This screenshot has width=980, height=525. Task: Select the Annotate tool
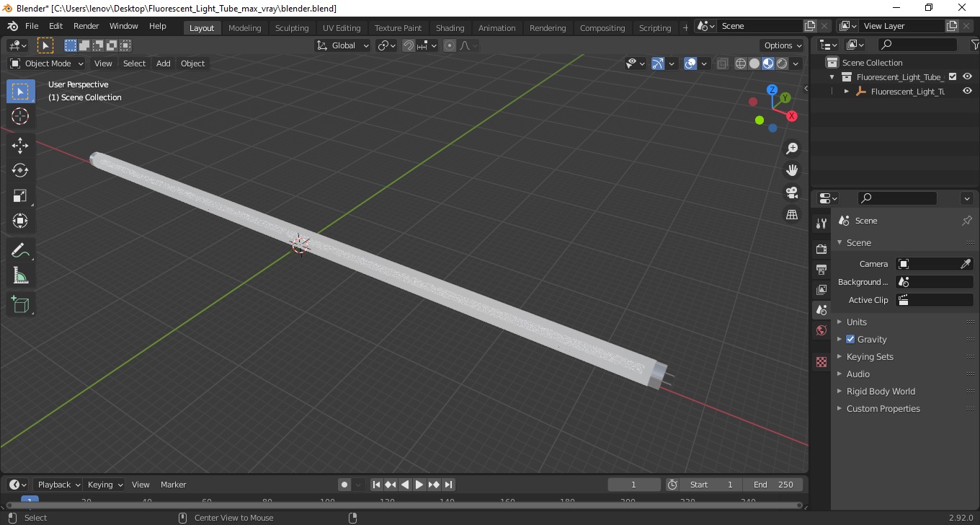coord(20,250)
